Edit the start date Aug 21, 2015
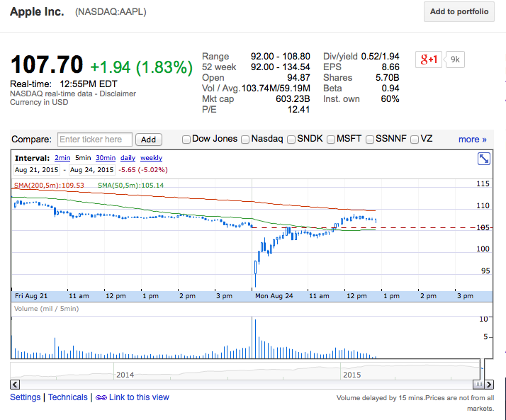Image resolution: width=506 pixels, height=420 pixels. tap(36, 170)
